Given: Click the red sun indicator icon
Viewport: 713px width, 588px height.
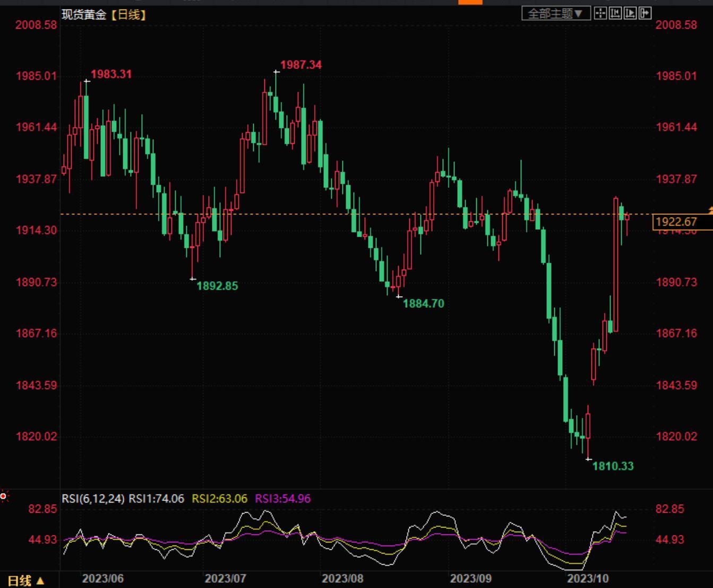Looking at the screenshot, I should pyautogui.click(x=4, y=496).
